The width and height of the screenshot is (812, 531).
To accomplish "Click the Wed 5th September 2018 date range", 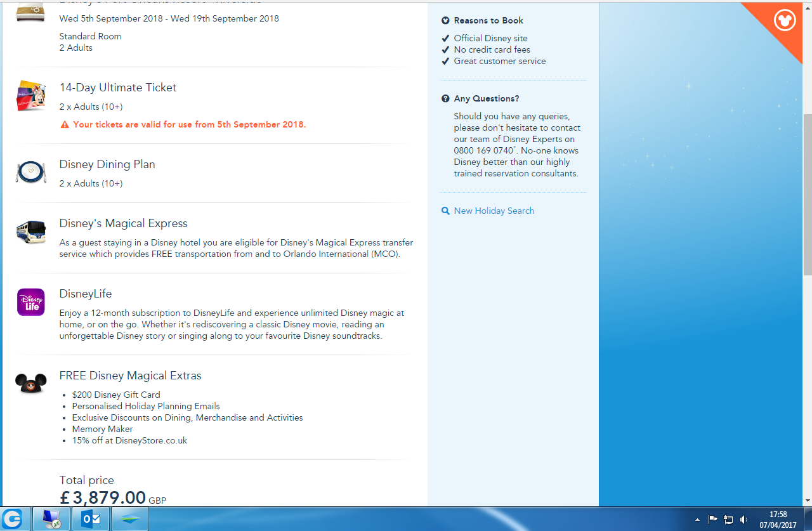I will [x=169, y=18].
